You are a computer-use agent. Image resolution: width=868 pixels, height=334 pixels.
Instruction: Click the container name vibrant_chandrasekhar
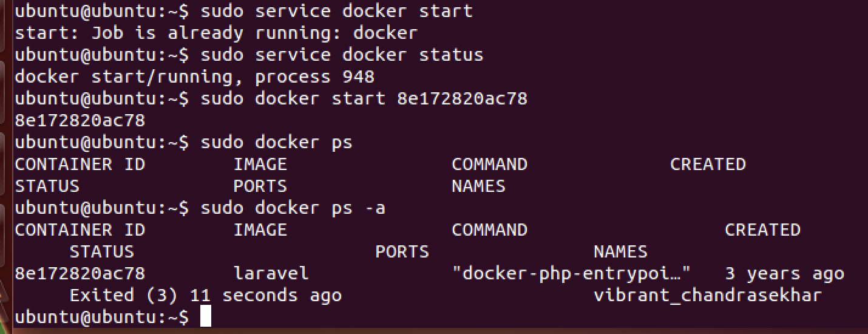[707, 295]
